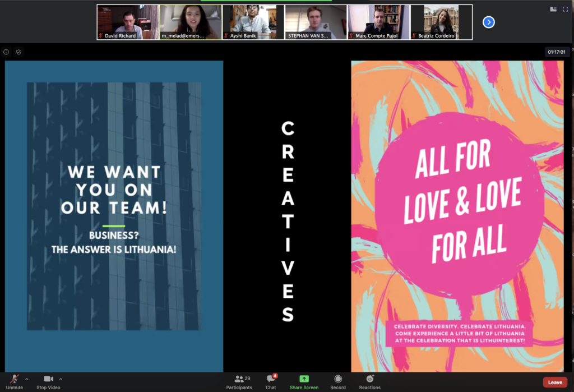
Task: Open the Chat panel
Action: click(x=271, y=380)
